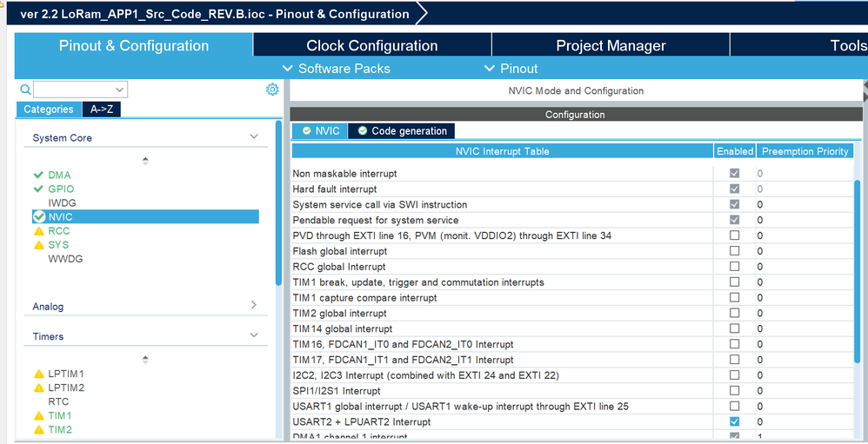The image size is (868, 444).
Task: Open DMA in System Core list
Action: coord(59,175)
